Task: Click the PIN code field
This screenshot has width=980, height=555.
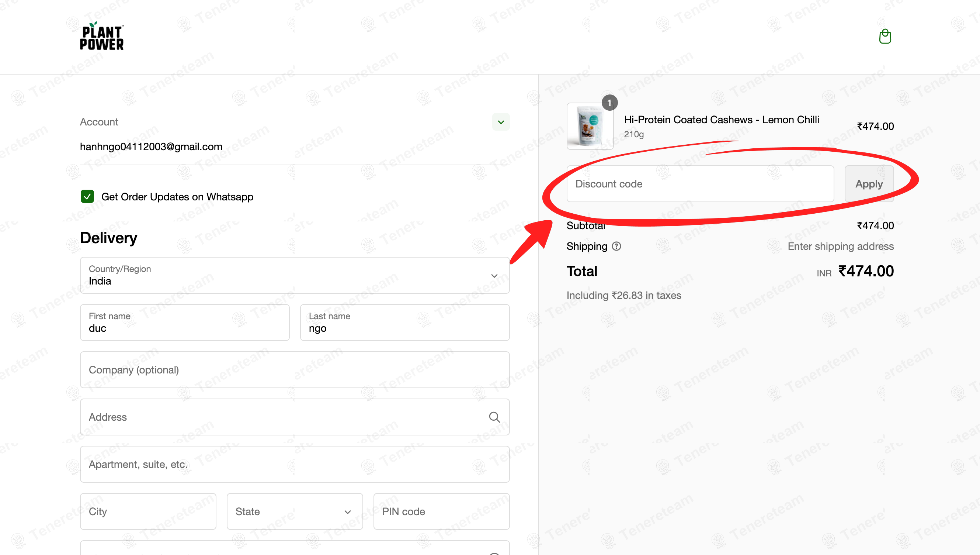Action: tap(441, 511)
